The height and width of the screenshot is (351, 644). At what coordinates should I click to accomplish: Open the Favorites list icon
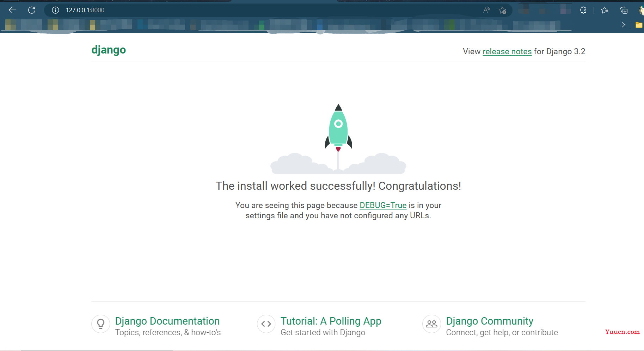605,10
